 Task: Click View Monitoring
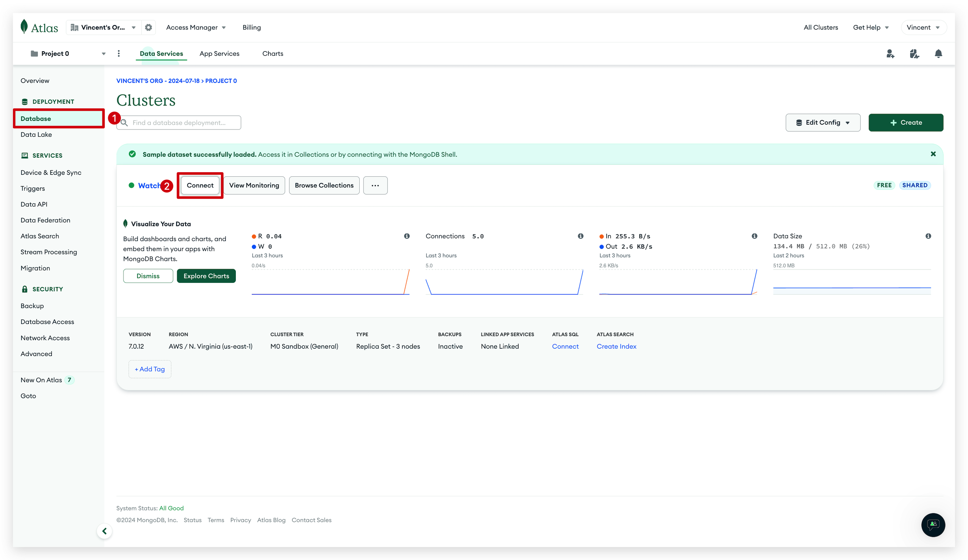tap(254, 185)
